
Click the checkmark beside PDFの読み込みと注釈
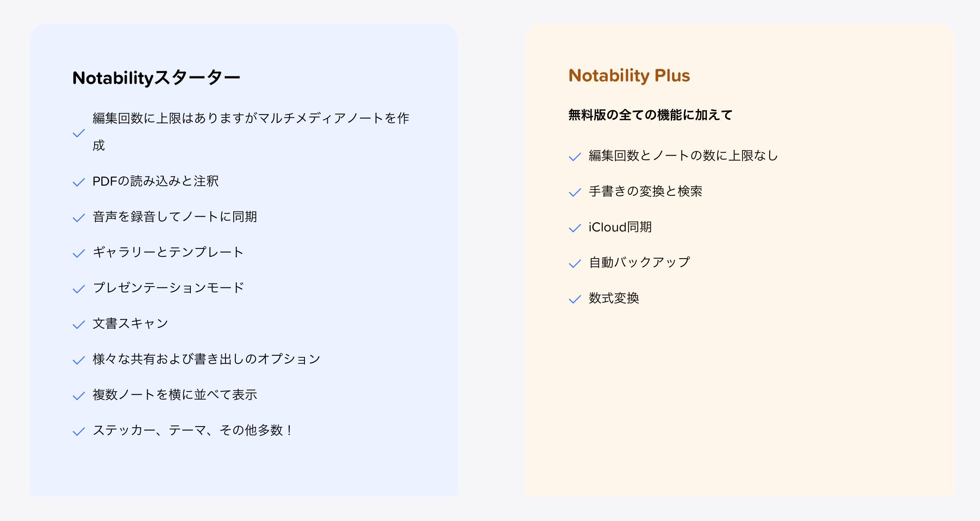click(x=79, y=182)
